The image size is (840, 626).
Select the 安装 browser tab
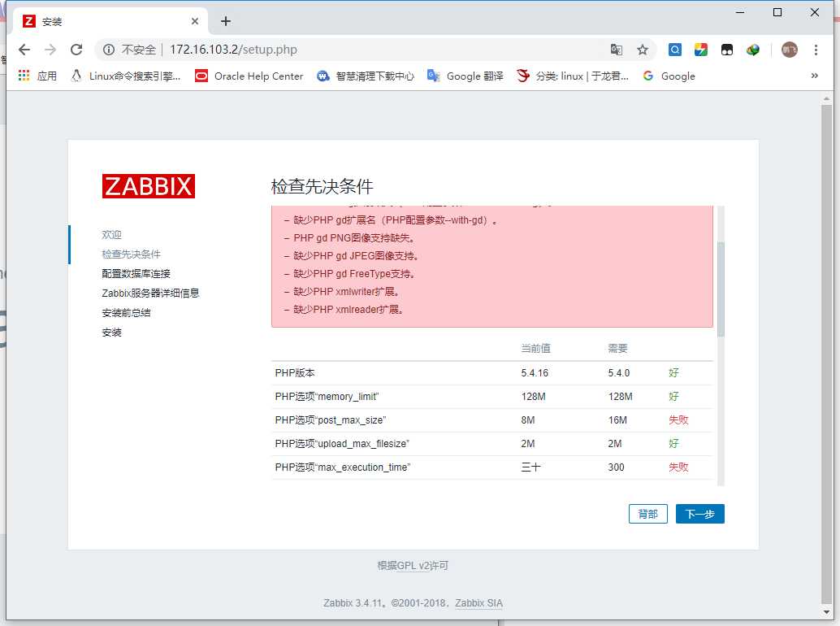(x=110, y=21)
